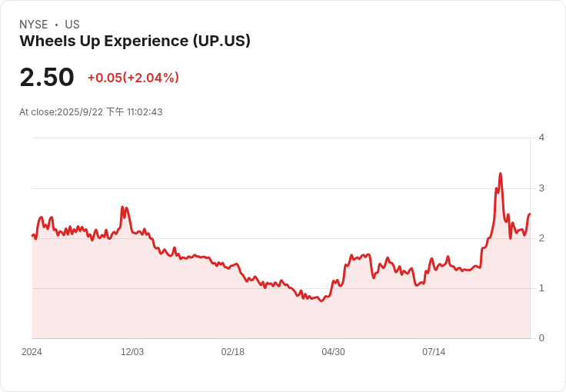
Task: Click the Wheels Up Experience (UP.US) title
Action: point(135,41)
